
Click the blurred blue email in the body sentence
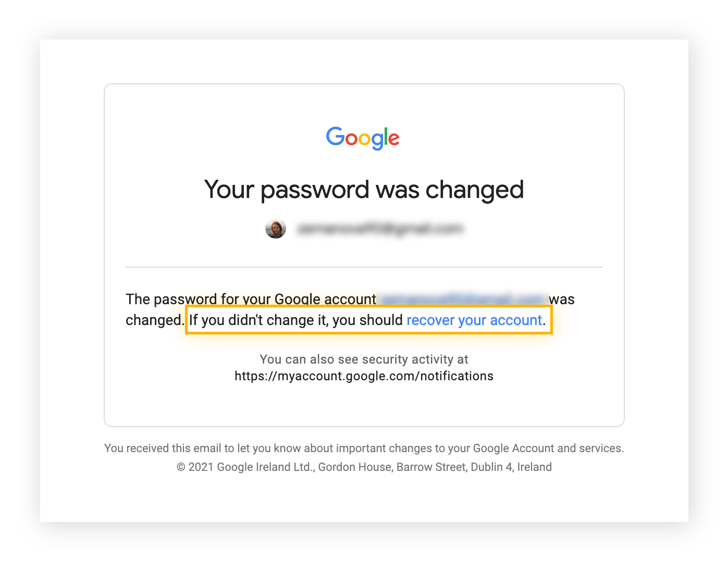pyautogui.click(x=463, y=299)
